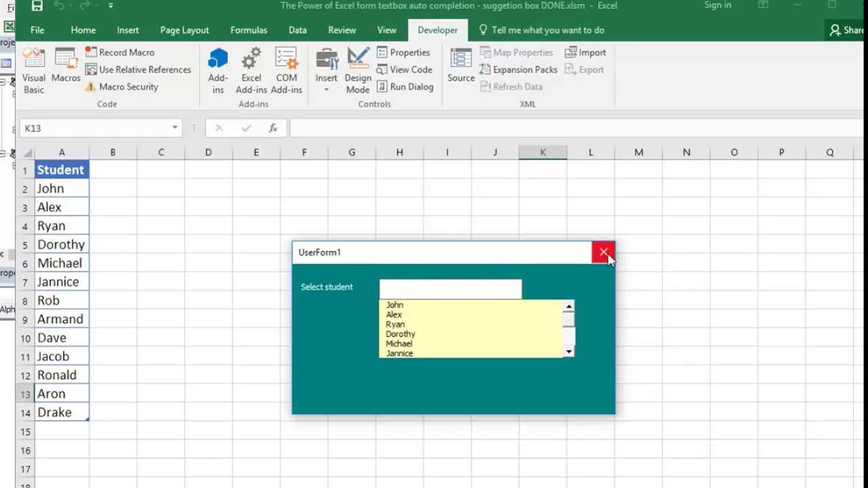Expand the Name Box dropdown
The image size is (868, 488).
coord(175,128)
